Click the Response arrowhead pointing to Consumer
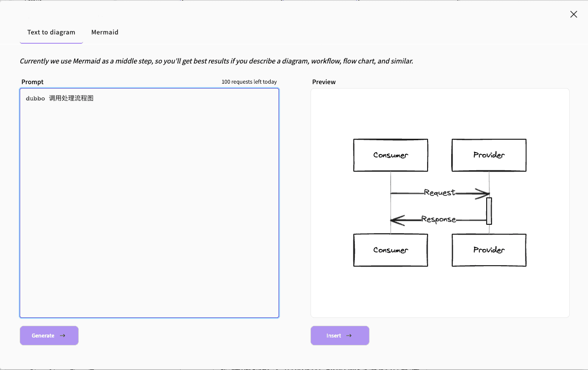Screen dimensions: 588x370 (398, 220)
